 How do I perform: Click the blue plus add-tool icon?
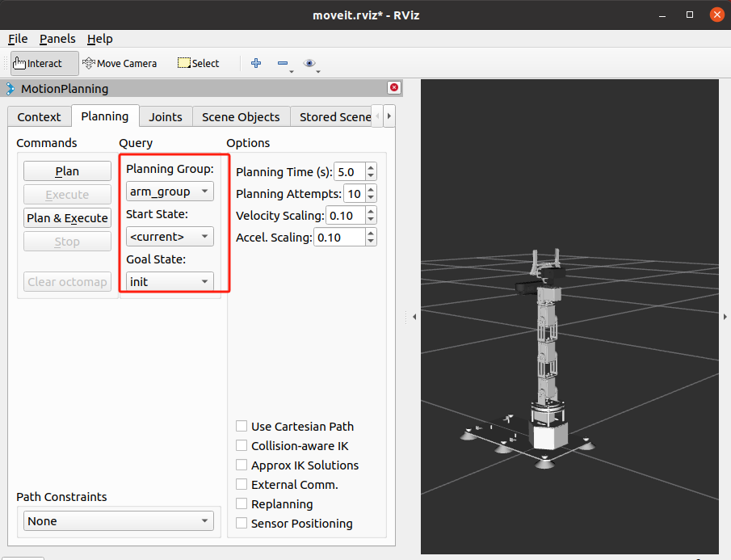pyautogui.click(x=256, y=63)
